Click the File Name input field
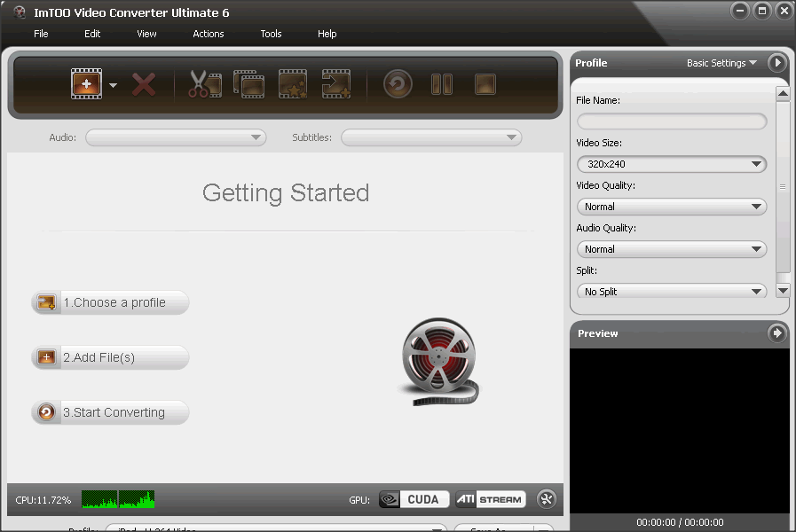 (672, 121)
